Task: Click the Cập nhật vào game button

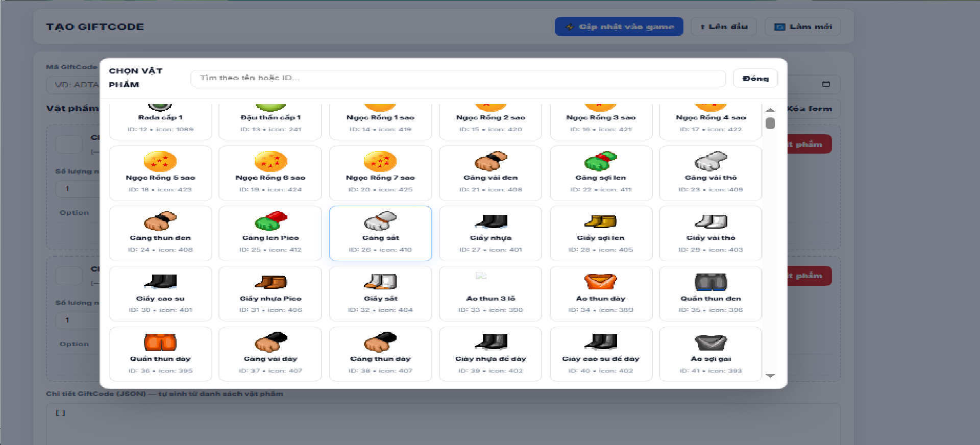Action: [619, 27]
